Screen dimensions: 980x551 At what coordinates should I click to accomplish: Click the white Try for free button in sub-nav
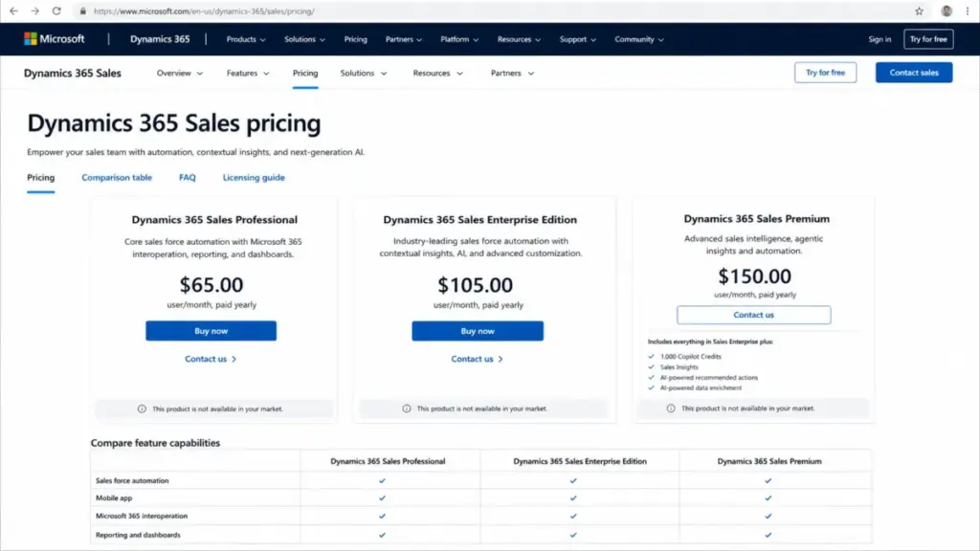point(825,73)
